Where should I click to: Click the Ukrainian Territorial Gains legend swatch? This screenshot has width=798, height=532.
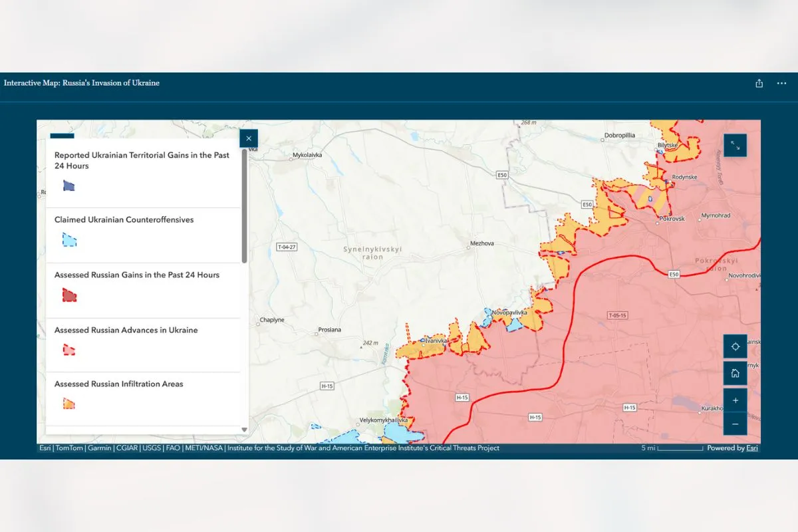[x=69, y=186]
